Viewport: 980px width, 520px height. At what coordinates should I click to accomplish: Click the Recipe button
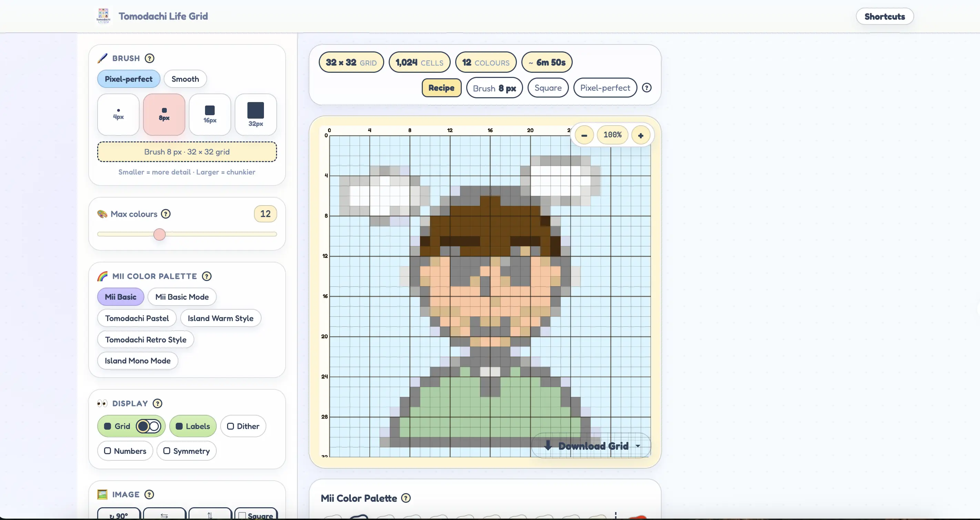click(x=441, y=88)
